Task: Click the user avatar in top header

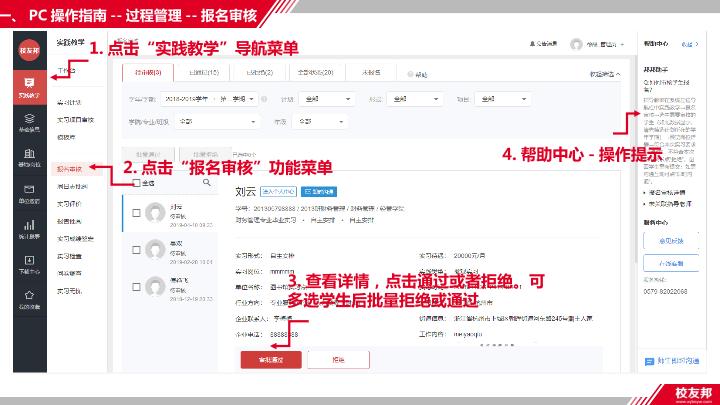Action: [x=576, y=44]
